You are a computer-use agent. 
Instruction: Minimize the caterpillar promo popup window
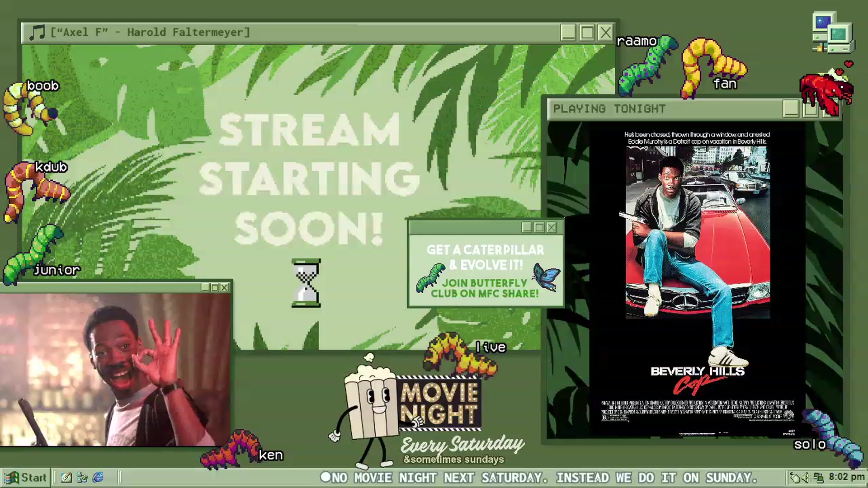[527, 227]
